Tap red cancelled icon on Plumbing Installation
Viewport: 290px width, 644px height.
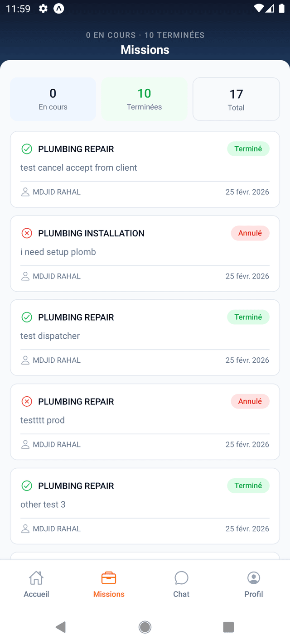pos(27,233)
